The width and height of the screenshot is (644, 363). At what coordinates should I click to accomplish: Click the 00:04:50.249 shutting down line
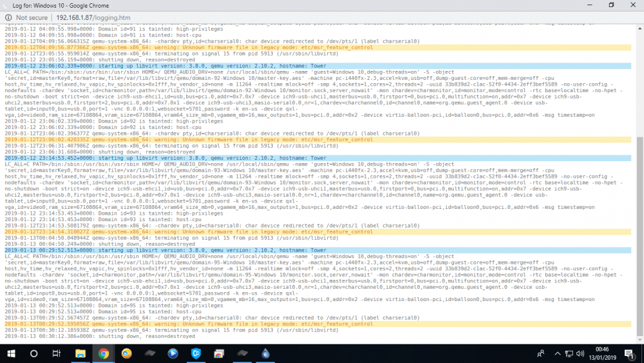(100, 244)
